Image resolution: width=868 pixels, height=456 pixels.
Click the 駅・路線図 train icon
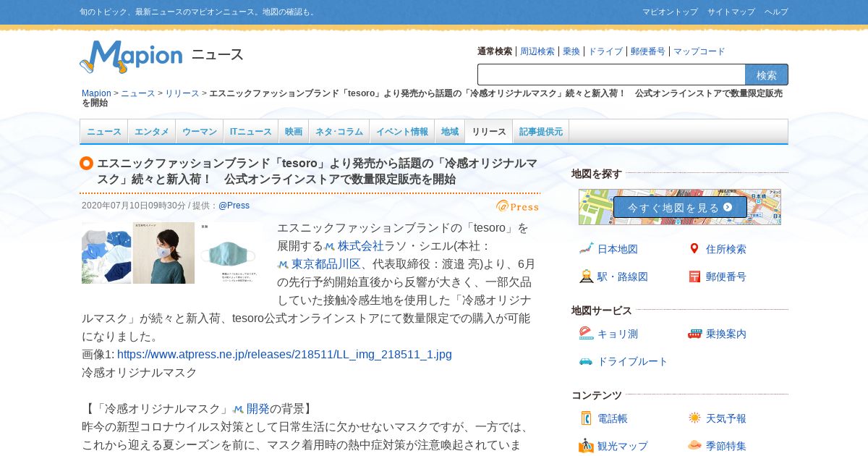(x=586, y=276)
